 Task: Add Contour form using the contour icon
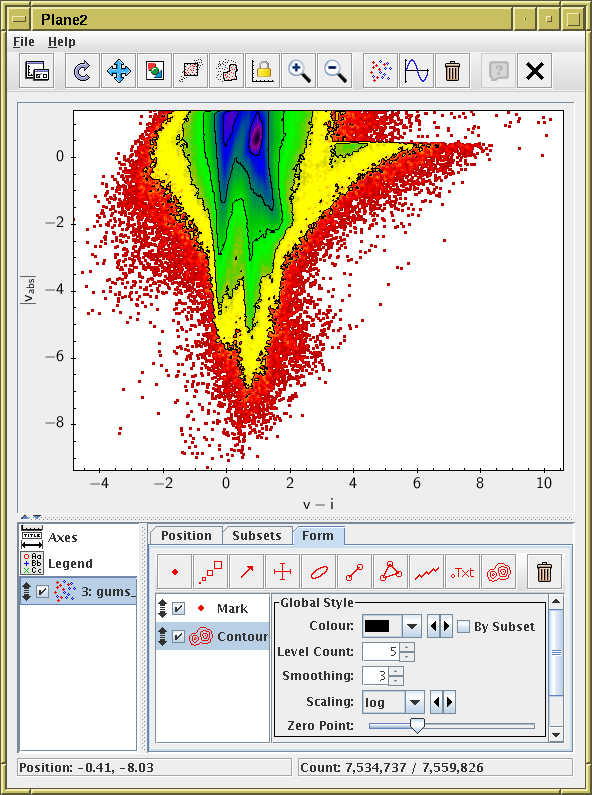pos(499,572)
